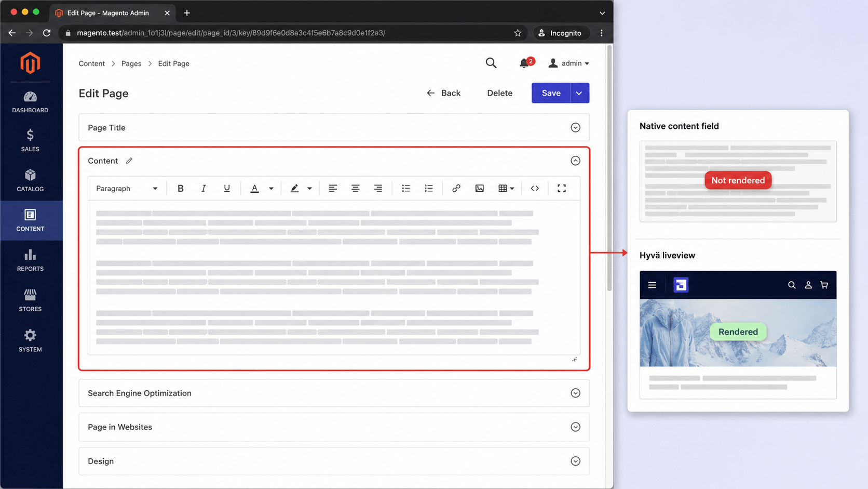
Task: Align text right in editor
Action: click(x=378, y=188)
